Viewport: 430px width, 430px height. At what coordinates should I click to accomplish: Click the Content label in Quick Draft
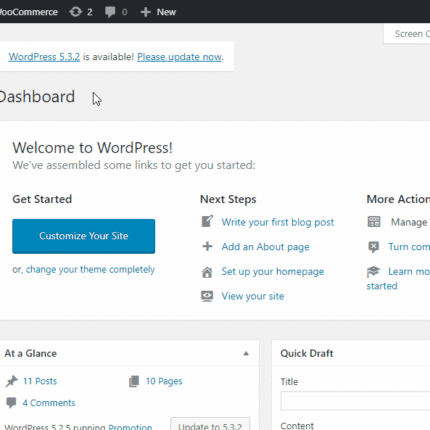pyautogui.click(x=297, y=426)
